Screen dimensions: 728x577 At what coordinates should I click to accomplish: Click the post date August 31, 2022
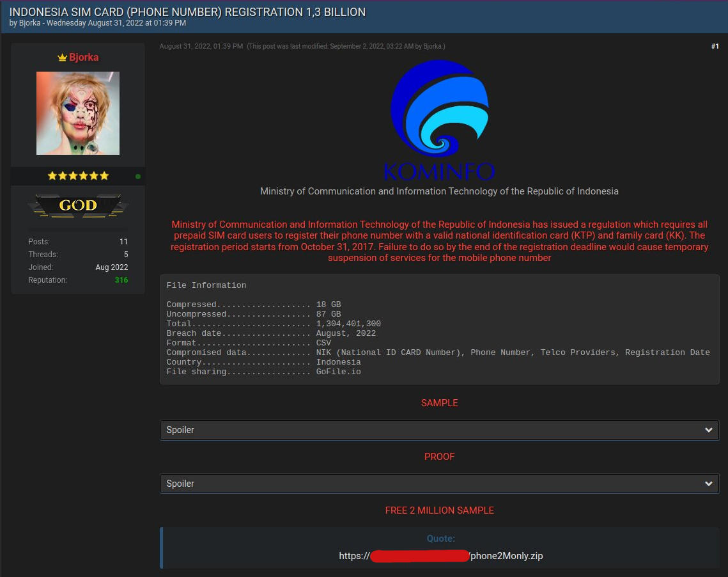pyautogui.click(x=201, y=46)
